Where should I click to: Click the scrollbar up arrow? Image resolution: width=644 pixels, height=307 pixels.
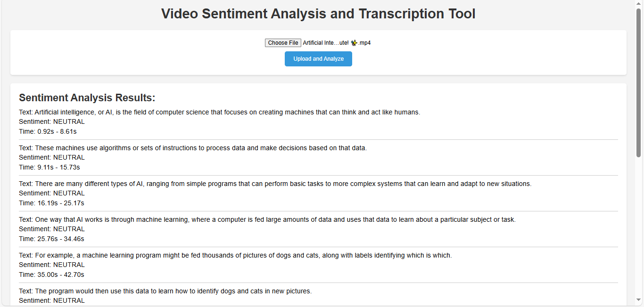coord(639,4)
